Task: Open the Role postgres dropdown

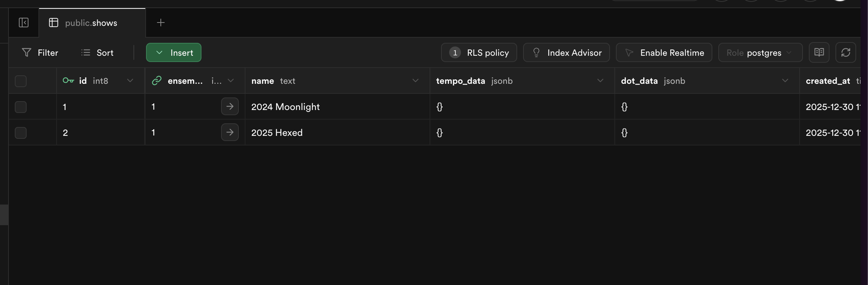Action: point(760,53)
